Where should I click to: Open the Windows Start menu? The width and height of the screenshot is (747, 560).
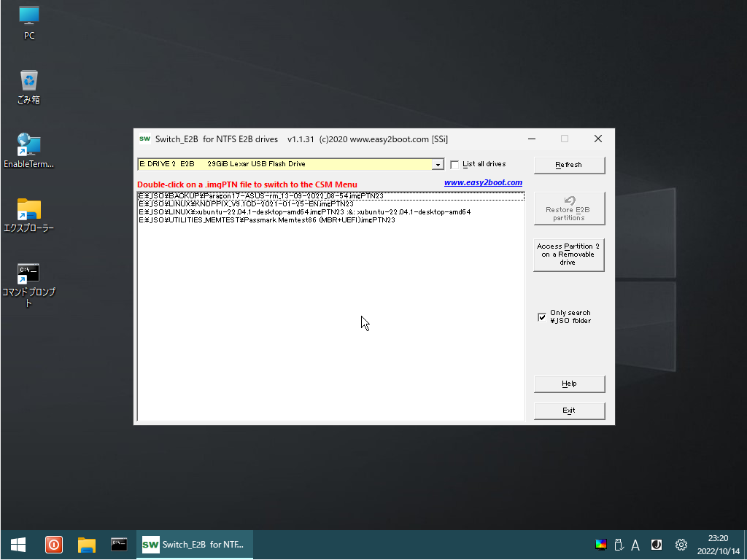[x=18, y=544]
